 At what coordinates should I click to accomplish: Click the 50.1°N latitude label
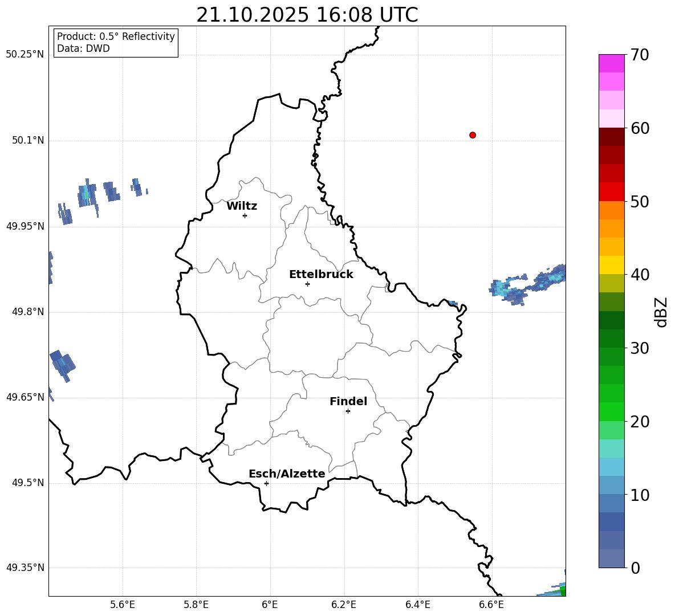28,140
